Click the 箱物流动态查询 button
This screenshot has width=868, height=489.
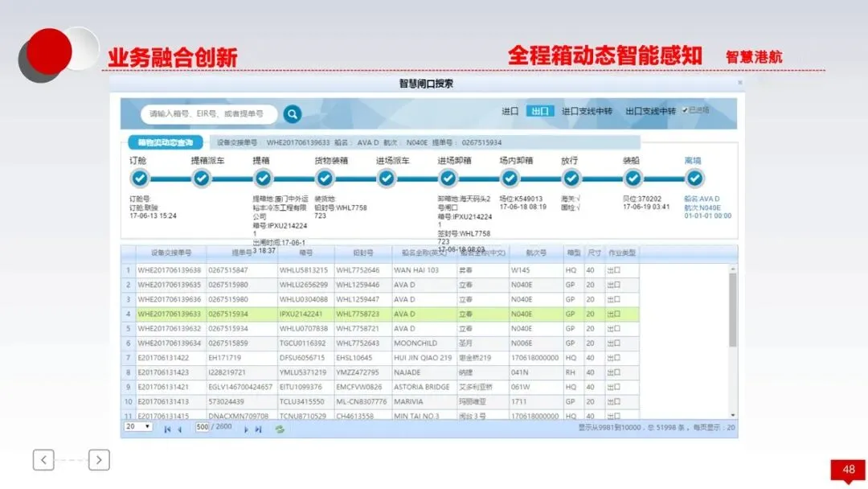pyautogui.click(x=166, y=142)
